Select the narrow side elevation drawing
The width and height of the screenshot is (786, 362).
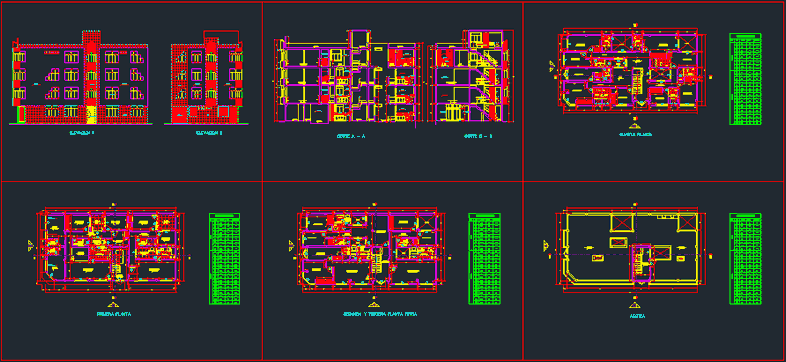(x=207, y=77)
